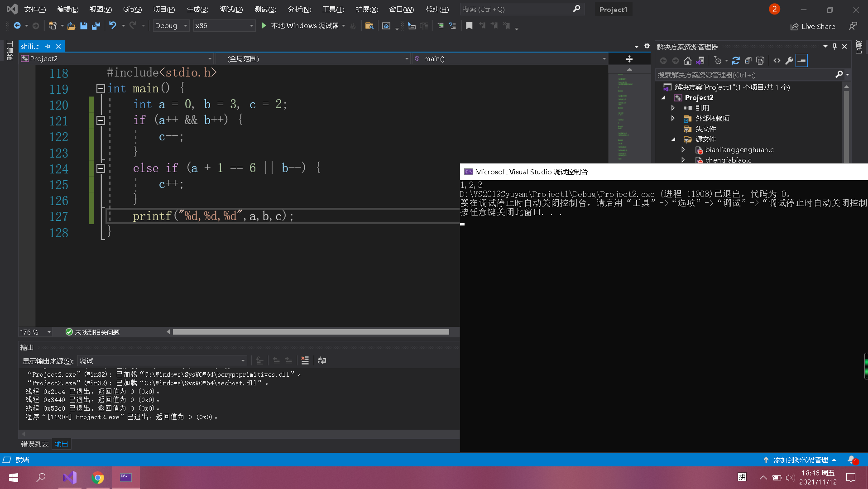Click the editor horizontal scrollbar thumb
Image resolution: width=868 pixels, height=489 pixels.
(x=311, y=332)
